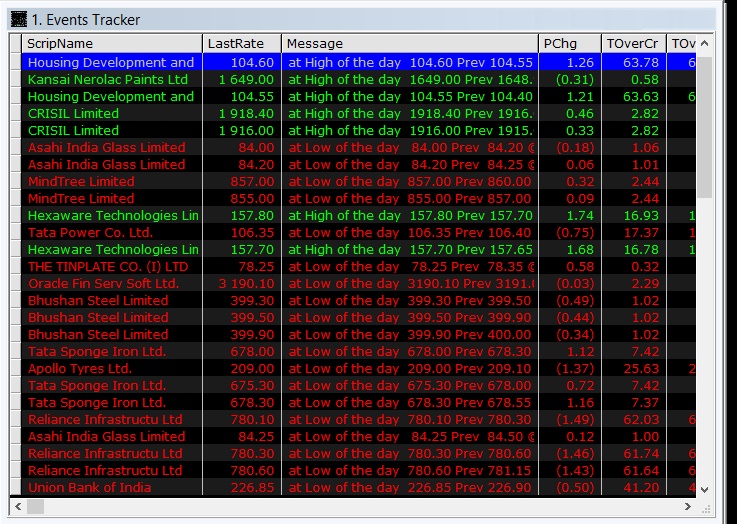Click the vertical scrollbar up arrow
737x524 pixels.
(x=704, y=44)
